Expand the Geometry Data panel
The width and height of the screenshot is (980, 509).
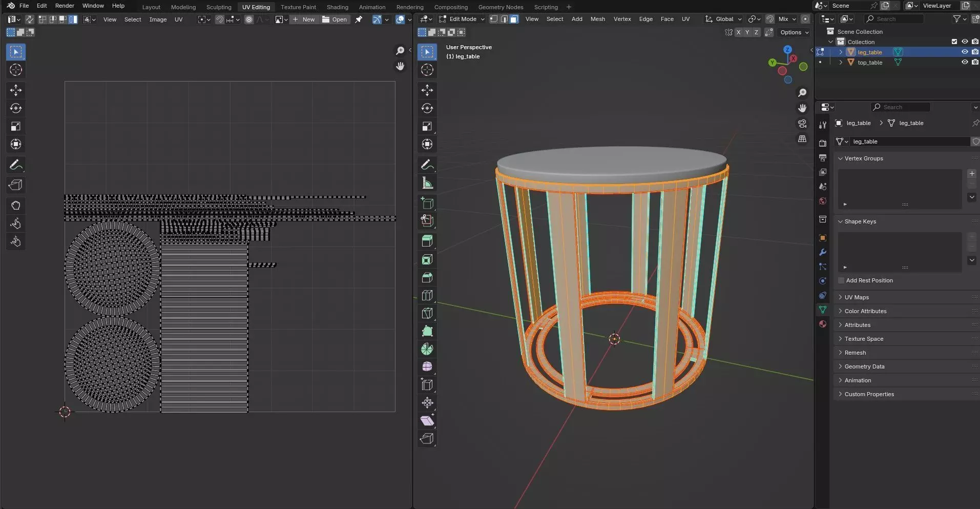pos(864,367)
